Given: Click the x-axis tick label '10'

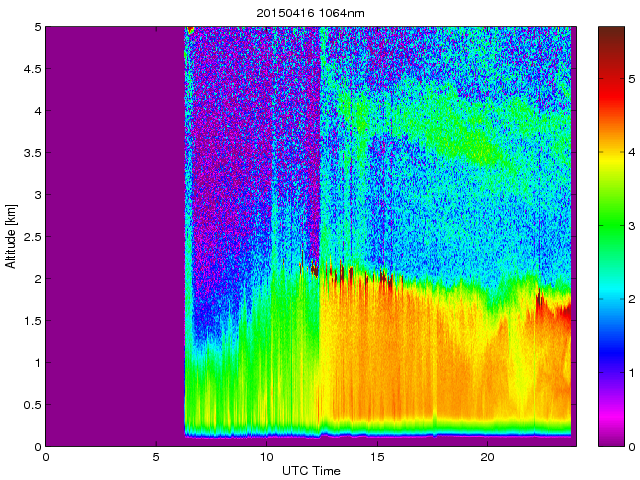Looking at the screenshot, I should pyautogui.click(x=267, y=457).
